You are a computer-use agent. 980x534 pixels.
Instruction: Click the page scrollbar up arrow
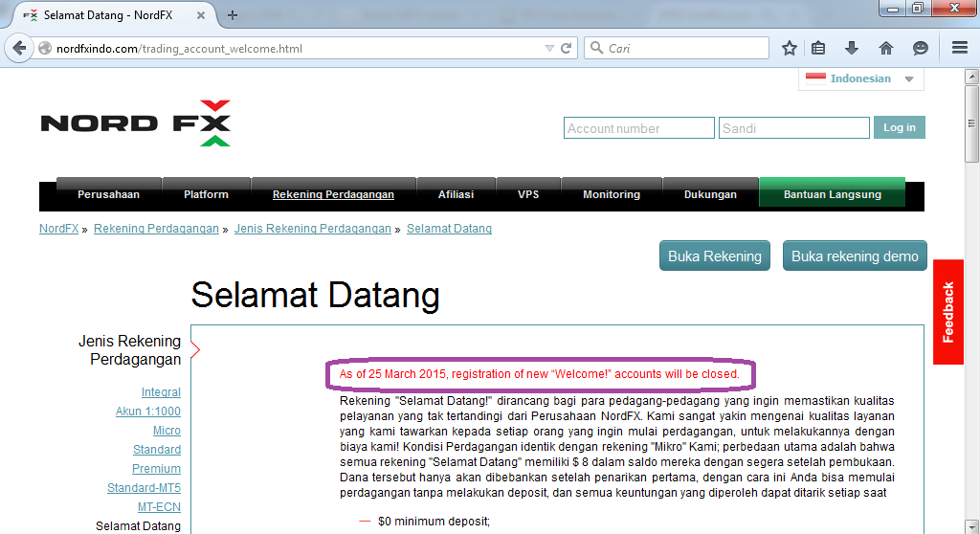971,77
